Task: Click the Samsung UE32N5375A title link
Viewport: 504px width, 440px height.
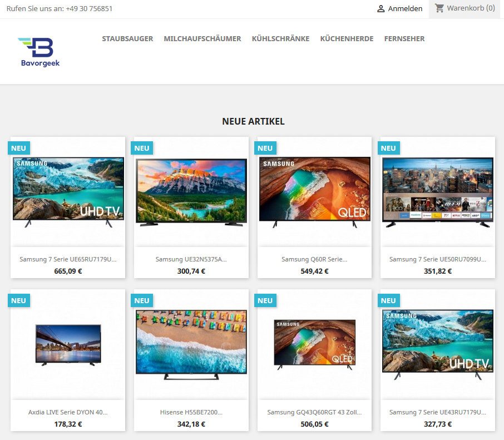Action: pyautogui.click(x=191, y=259)
